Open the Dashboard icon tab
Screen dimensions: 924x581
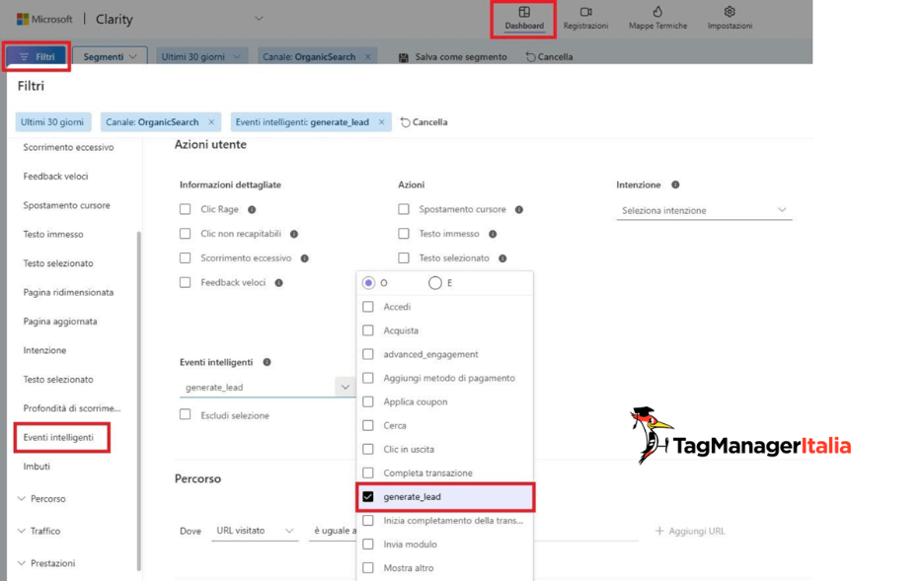click(524, 18)
